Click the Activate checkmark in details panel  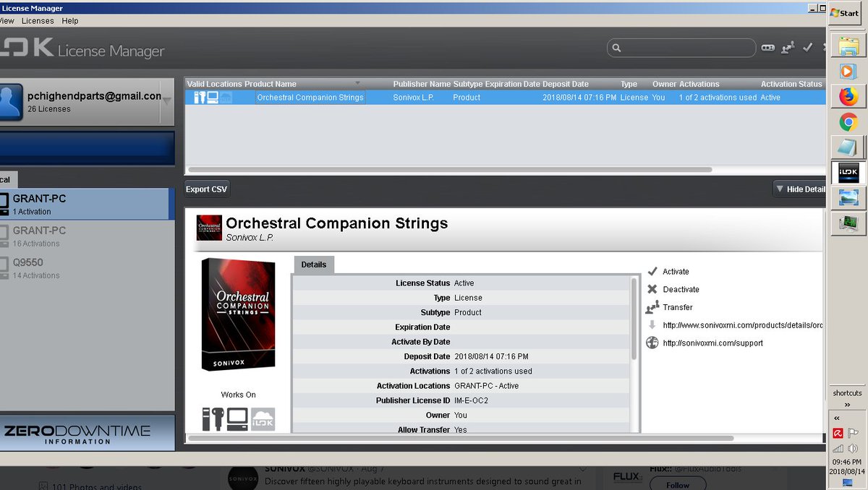pos(652,271)
